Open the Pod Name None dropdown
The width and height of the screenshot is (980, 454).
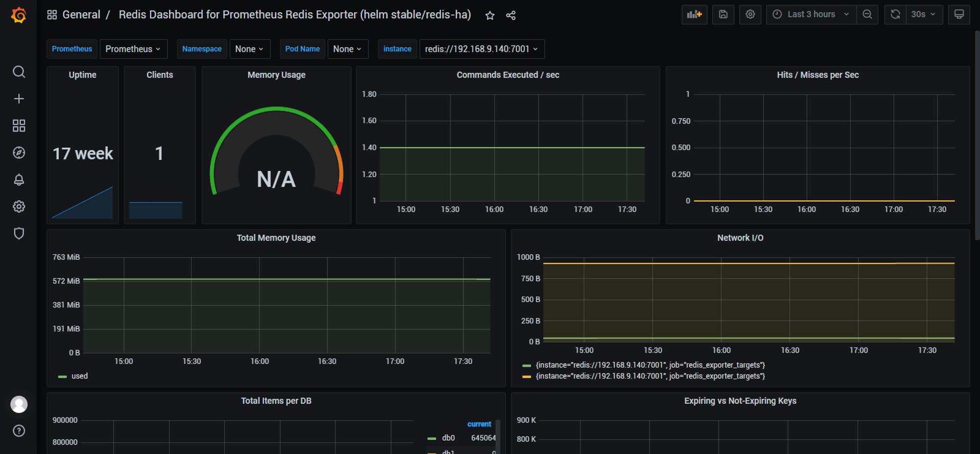[347, 49]
